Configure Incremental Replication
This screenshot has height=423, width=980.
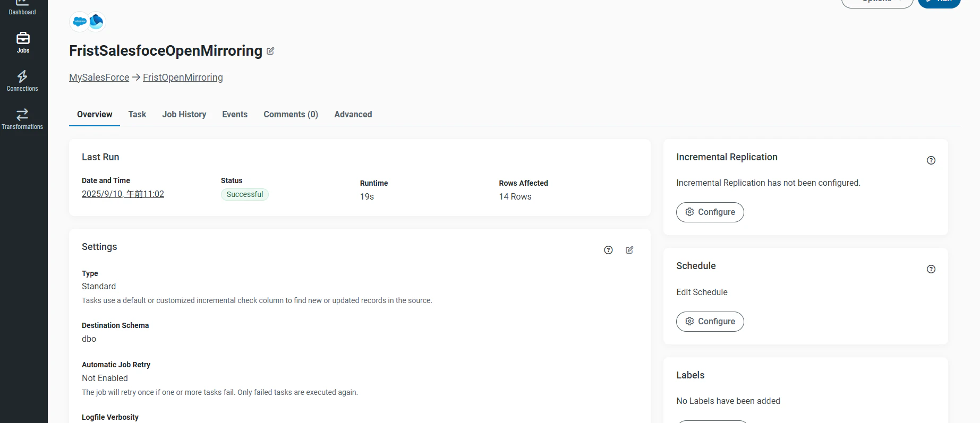click(710, 212)
